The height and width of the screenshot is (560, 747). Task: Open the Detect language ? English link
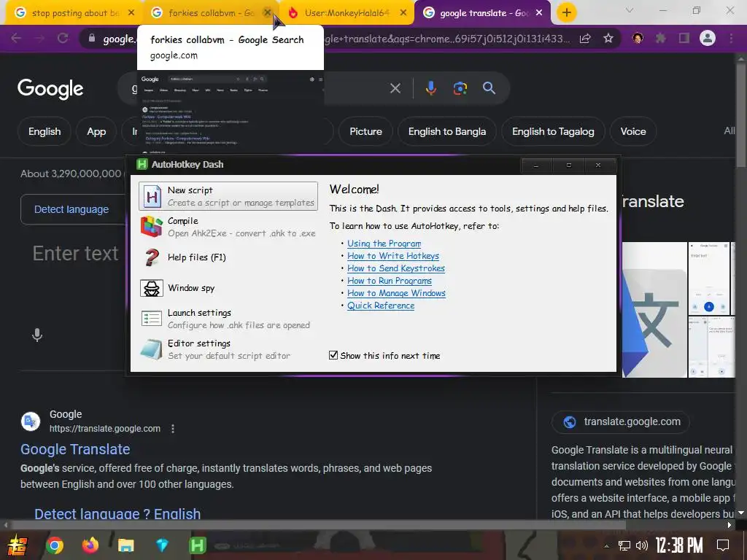(x=117, y=514)
